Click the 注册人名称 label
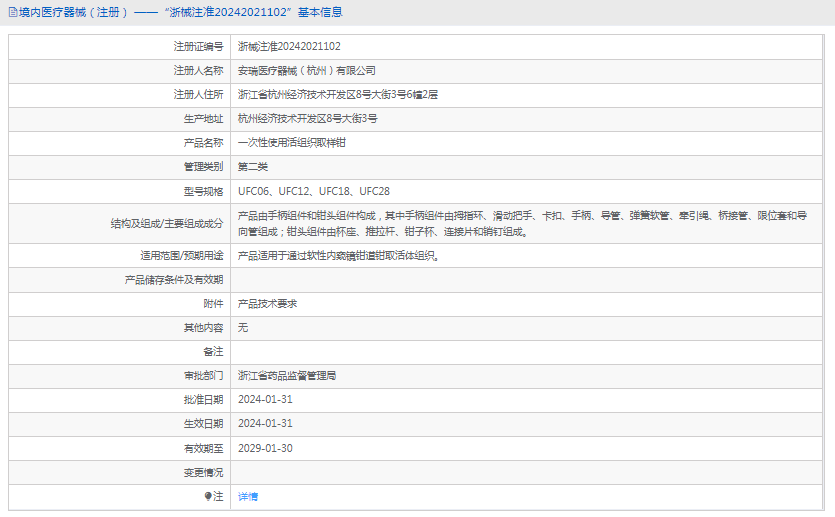 pos(198,71)
